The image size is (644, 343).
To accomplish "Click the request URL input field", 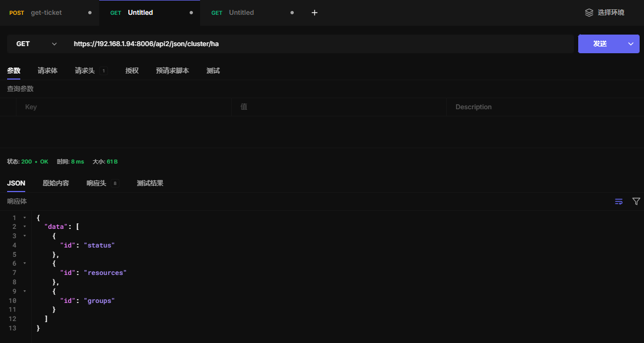I will [321, 44].
